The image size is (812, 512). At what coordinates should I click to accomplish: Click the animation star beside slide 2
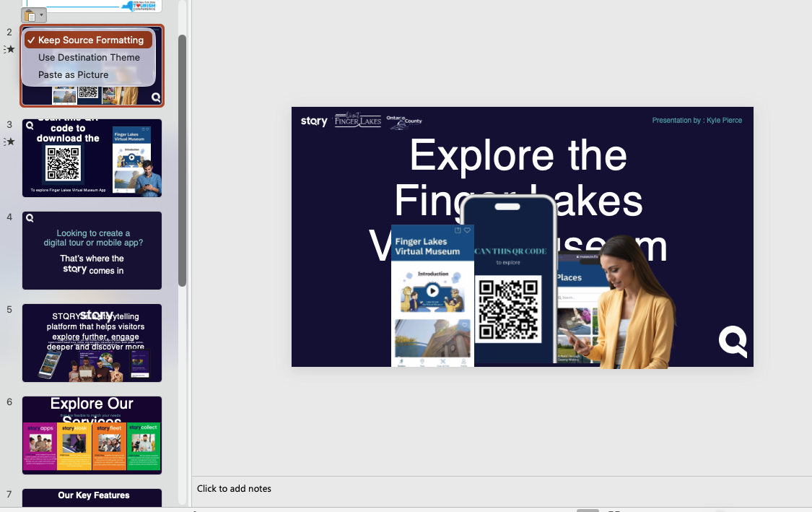pyautogui.click(x=9, y=49)
